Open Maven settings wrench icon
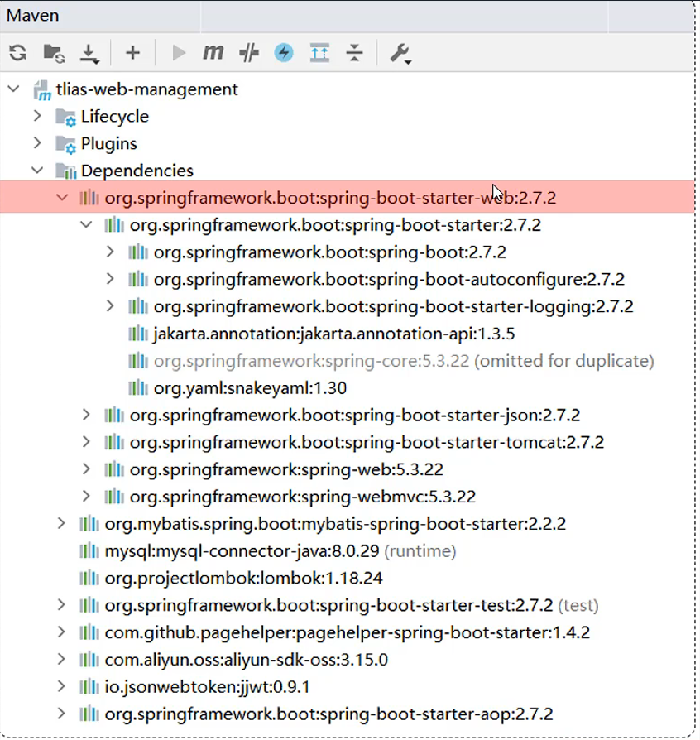The width and height of the screenshot is (700, 740). click(400, 53)
